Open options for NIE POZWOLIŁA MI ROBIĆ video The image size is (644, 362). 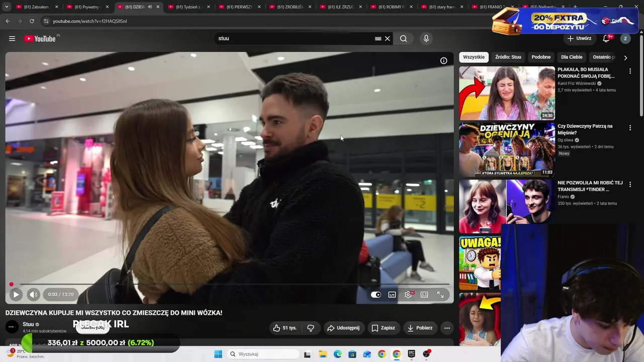tap(630, 185)
